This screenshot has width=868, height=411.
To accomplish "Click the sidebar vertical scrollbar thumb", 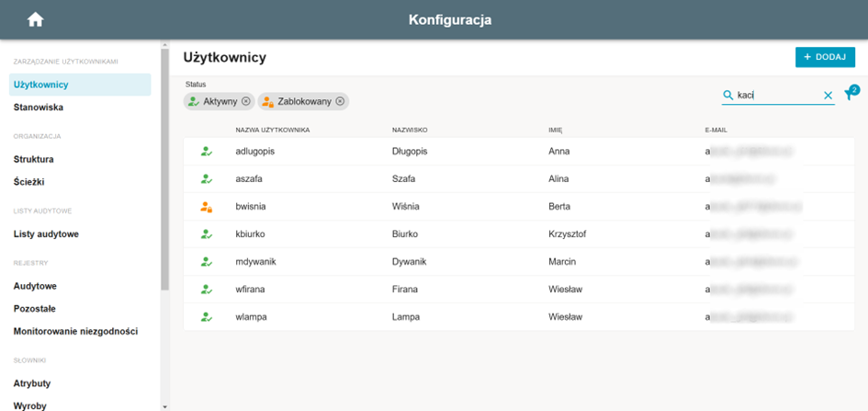I will pyautogui.click(x=165, y=169).
